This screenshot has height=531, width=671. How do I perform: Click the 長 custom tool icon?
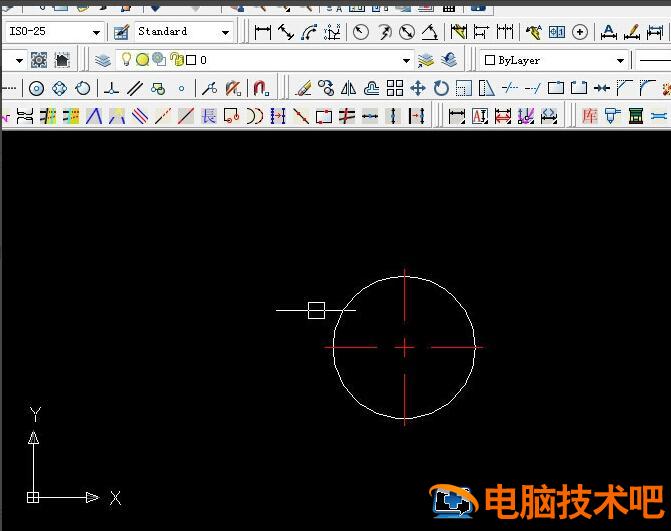pos(209,116)
